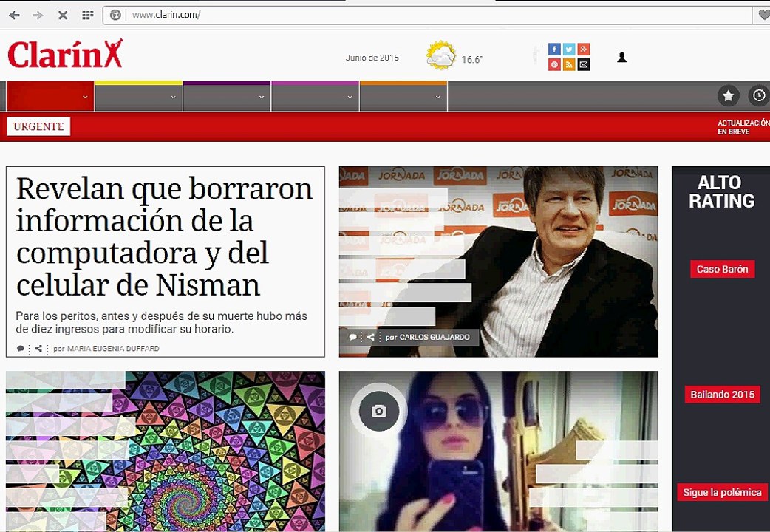The width and height of the screenshot is (770, 532).
Task: Open the Bailando 2015 tag
Action: (x=723, y=395)
